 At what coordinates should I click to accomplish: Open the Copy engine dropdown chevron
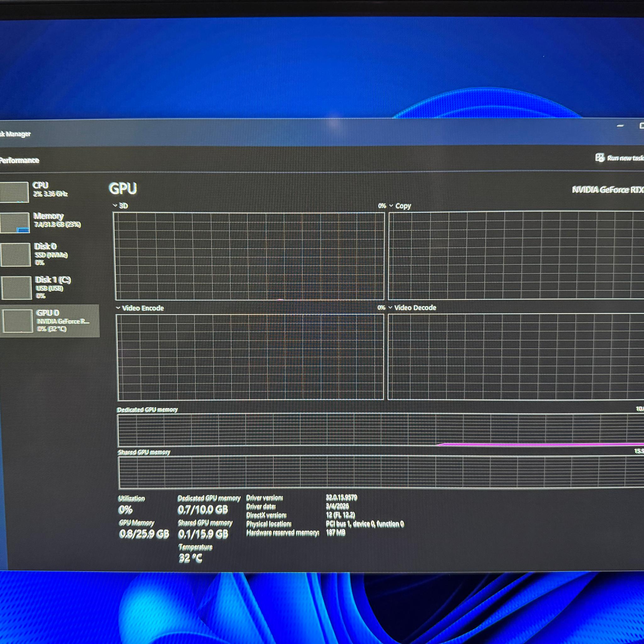[391, 206]
